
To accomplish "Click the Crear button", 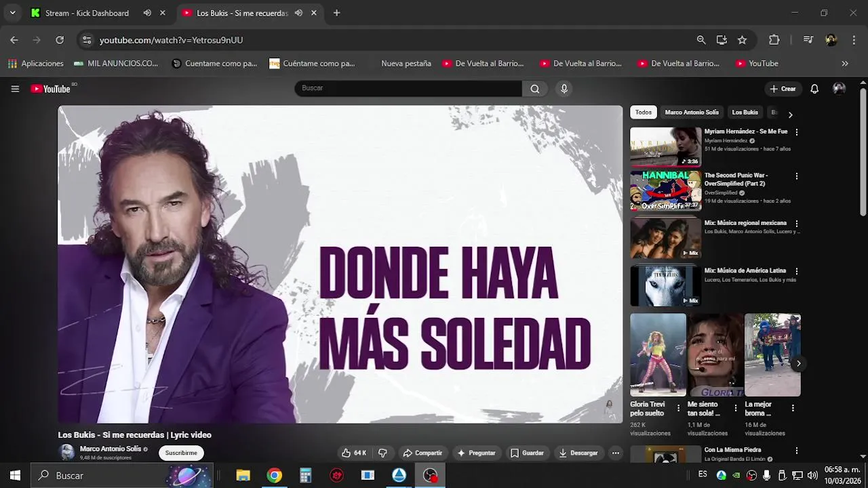I will pyautogui.click(x=783, y=89).
